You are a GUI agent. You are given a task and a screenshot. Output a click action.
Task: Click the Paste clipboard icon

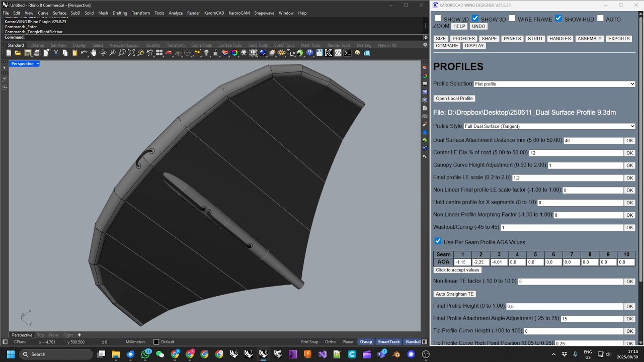tap(74, 53)
